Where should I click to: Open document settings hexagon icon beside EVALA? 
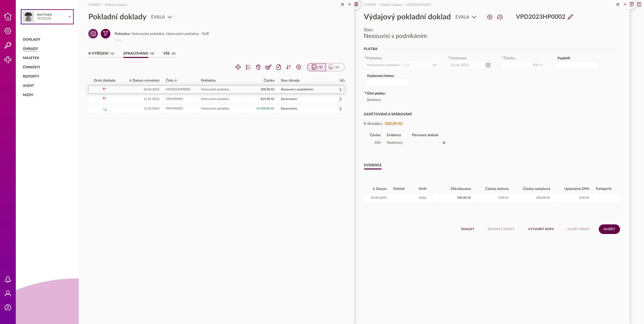(489, 17)
